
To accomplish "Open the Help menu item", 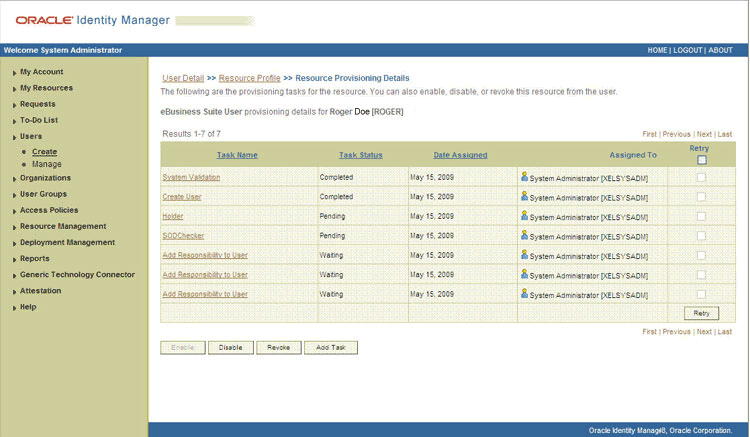I will coord(28,307).
